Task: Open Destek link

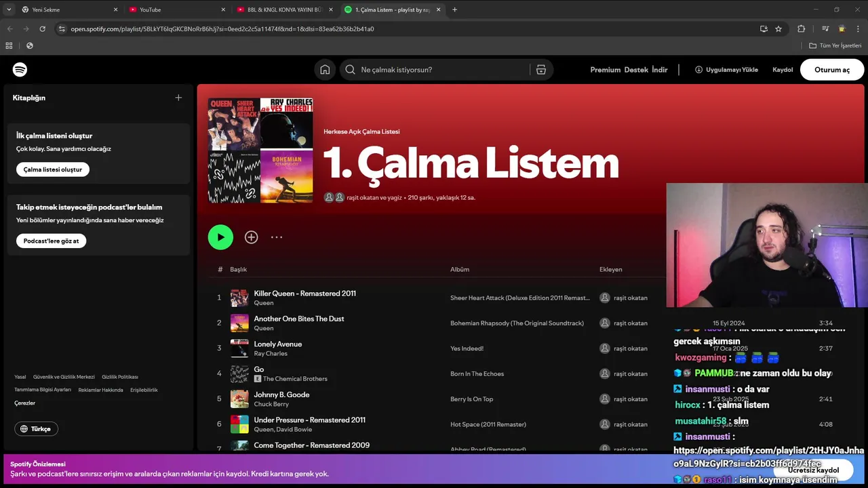Action: tap(636, 70)
